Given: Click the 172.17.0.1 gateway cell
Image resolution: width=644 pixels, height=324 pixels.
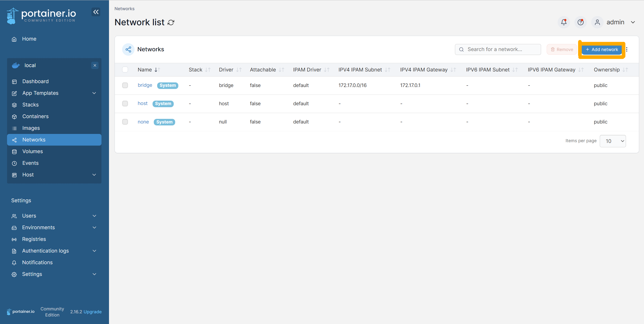Looking at the screenshot, I should (x=410, y=85).
